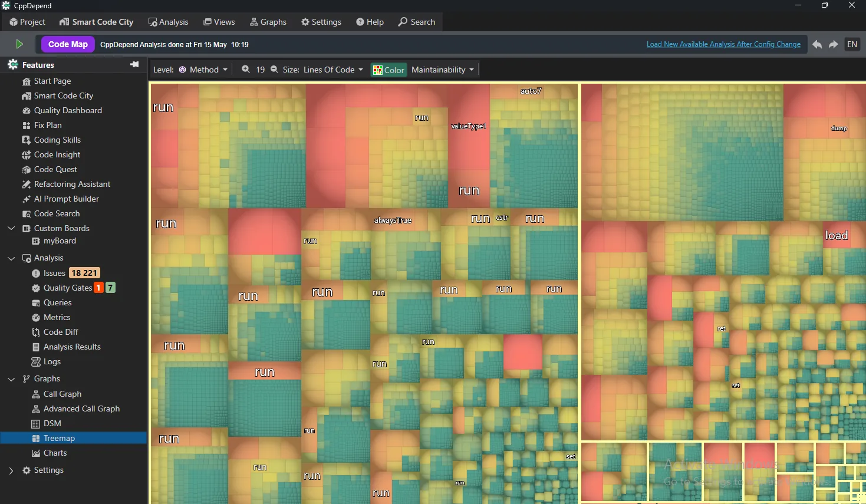Screen dimensions: 866x504
Task: Click the zoom out magnifier icon
Action: 274,70
